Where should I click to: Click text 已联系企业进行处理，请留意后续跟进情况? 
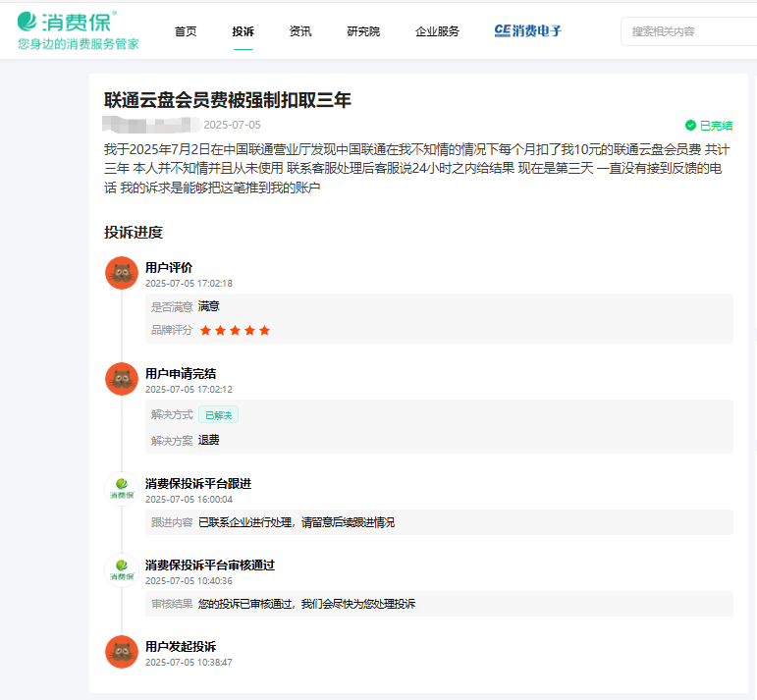[297, 522]
